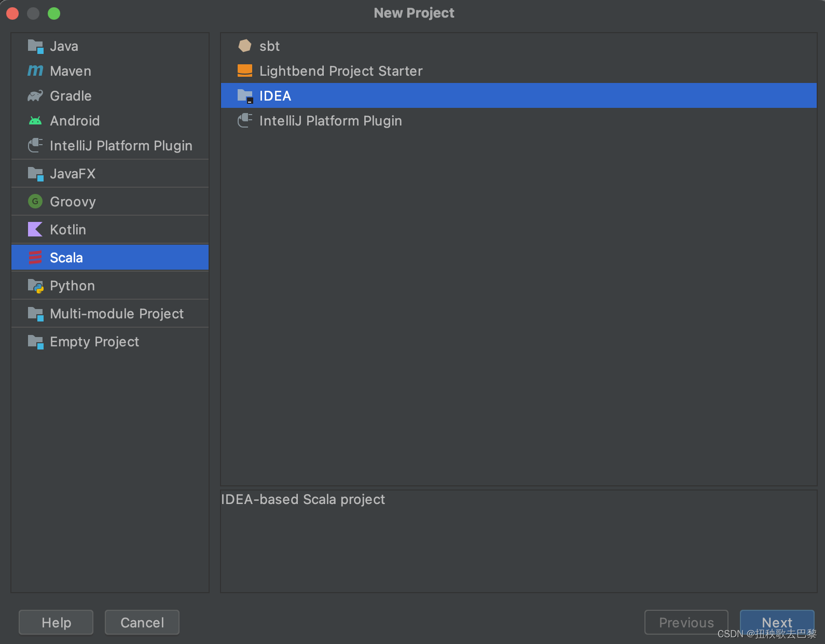This screenshot has width=825, height=644.
Task: Go to the Previous wizard step
Action: coord(686,622)
